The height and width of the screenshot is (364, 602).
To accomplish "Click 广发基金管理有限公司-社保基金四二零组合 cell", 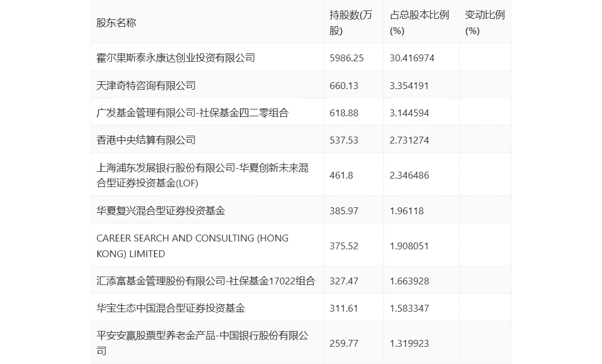I will [x=192, y=113].
